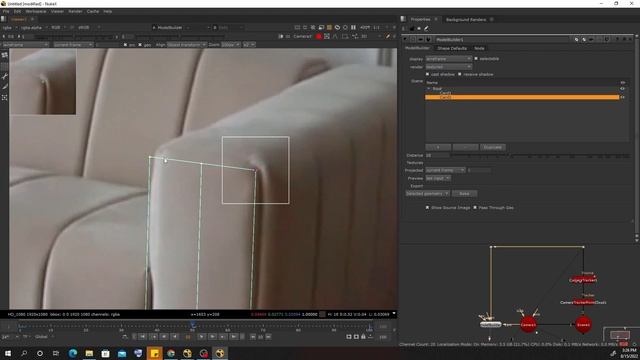Viewport: 640px width, 360px height.
Task: Open the Cache menu
Action: 93,11
